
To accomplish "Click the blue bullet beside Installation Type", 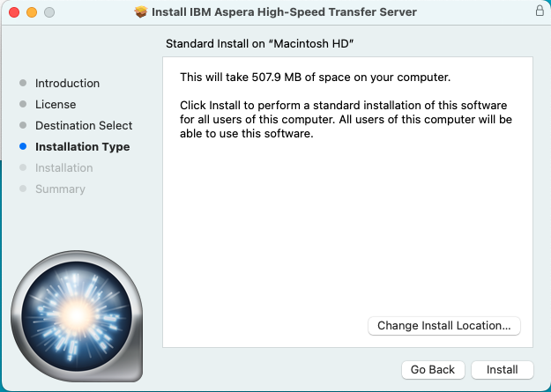I will point(23,146).
